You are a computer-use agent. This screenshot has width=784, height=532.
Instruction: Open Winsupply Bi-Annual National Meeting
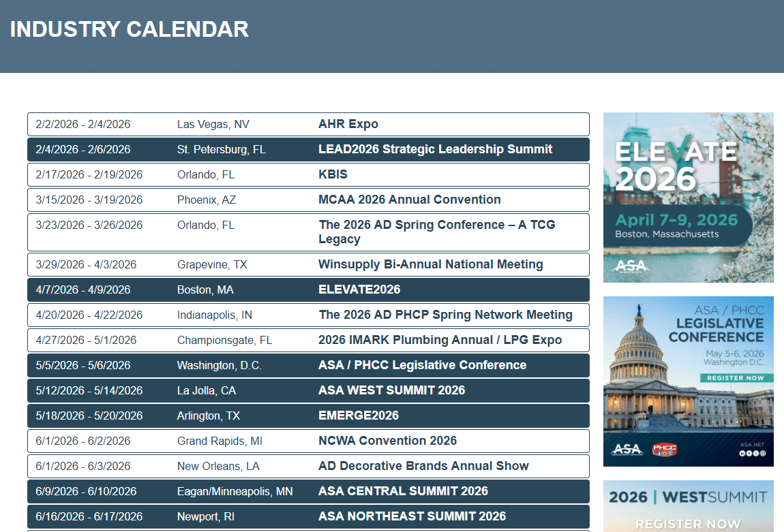[x=430, y=264]
